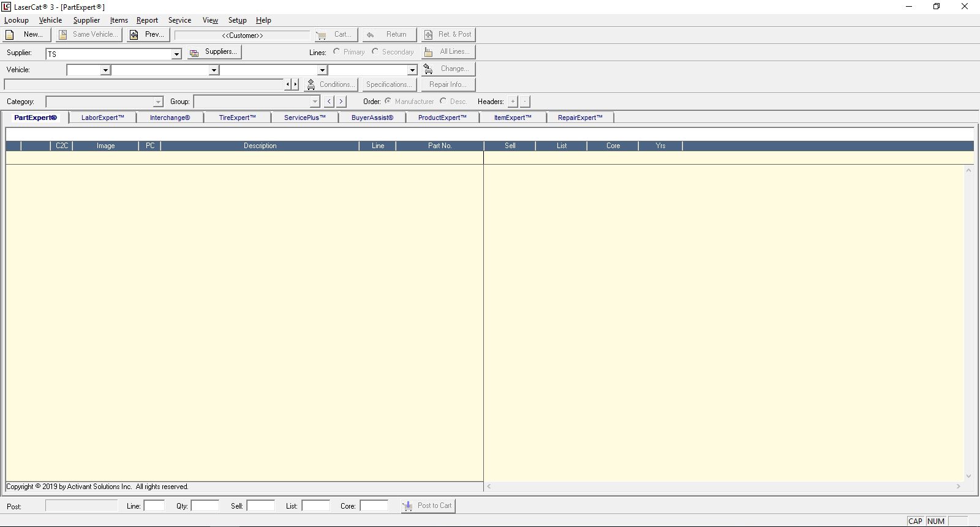This screenshot has height=527, width=980.
Task: Expand the Category dropdown
Action: (x=158, y=102)
